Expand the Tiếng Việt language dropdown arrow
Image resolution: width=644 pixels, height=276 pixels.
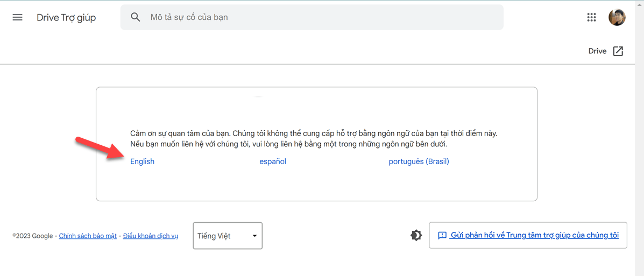tap(254, 236)
